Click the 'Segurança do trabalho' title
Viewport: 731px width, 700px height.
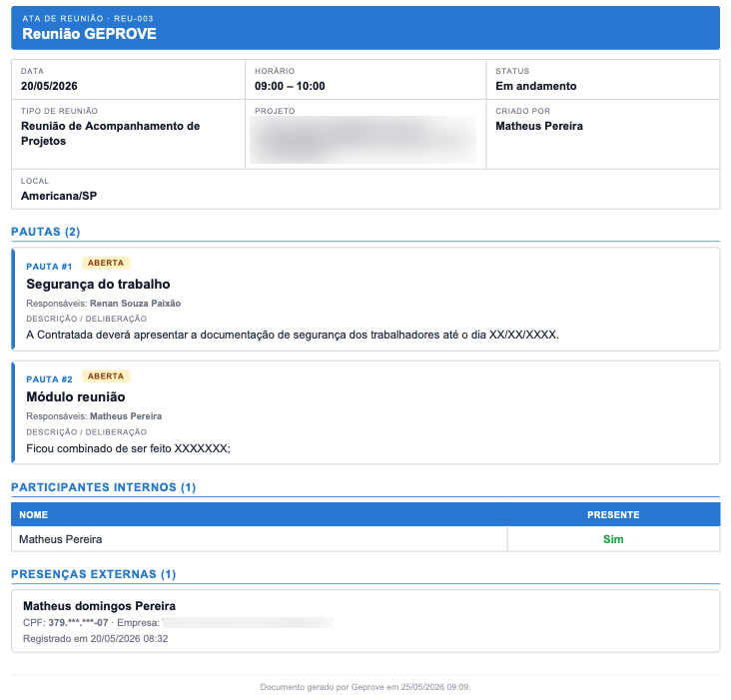click(x=98, y=284)
